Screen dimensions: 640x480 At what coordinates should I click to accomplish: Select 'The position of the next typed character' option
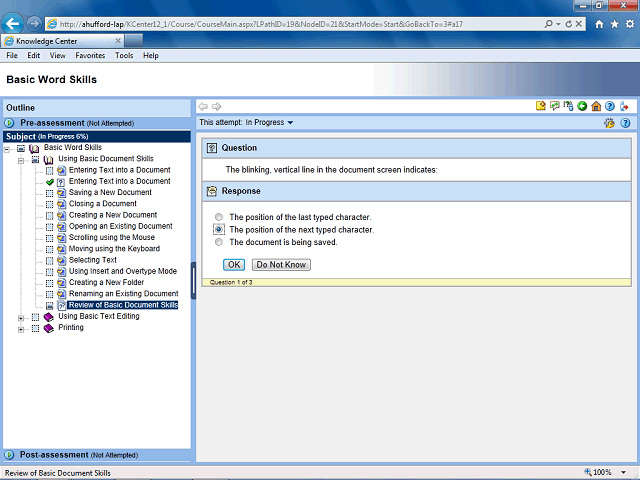point(219,229)
